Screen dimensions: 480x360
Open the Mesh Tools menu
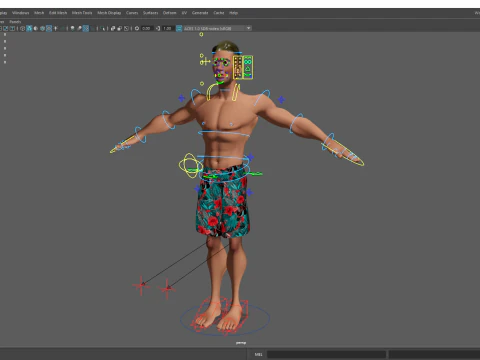tap(82, 13)
